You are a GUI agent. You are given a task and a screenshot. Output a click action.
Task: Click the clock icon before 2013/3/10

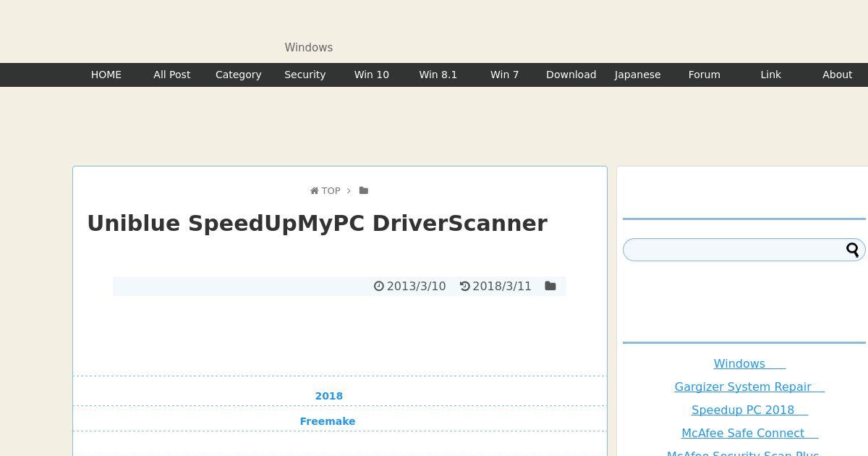378,286
